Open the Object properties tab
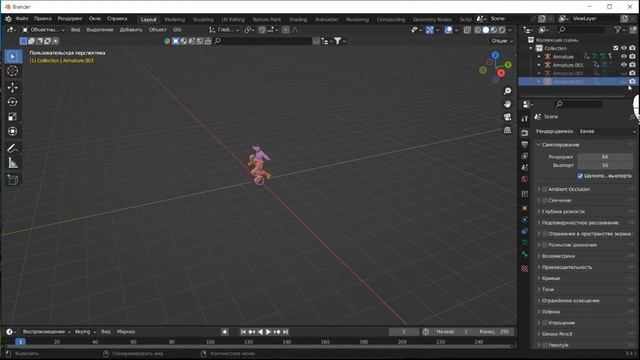 [x=525, y=208]
